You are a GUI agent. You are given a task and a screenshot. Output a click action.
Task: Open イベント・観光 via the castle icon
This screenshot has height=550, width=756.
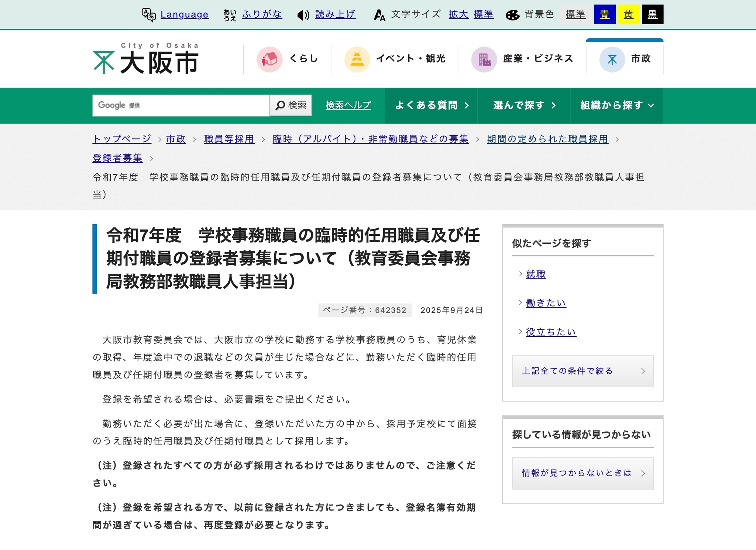click(357, 58)
